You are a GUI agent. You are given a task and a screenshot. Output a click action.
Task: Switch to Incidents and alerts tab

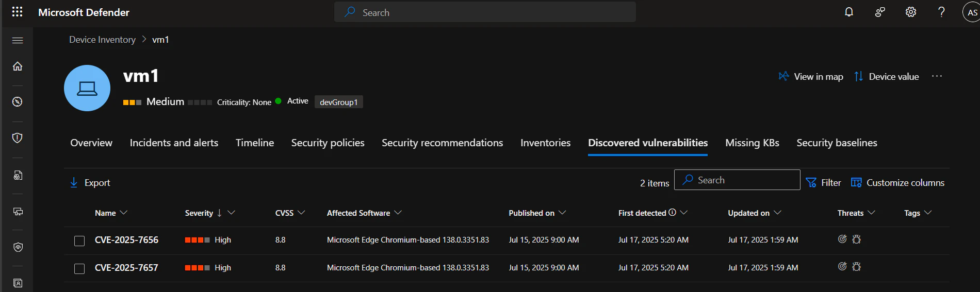point(174,143)
